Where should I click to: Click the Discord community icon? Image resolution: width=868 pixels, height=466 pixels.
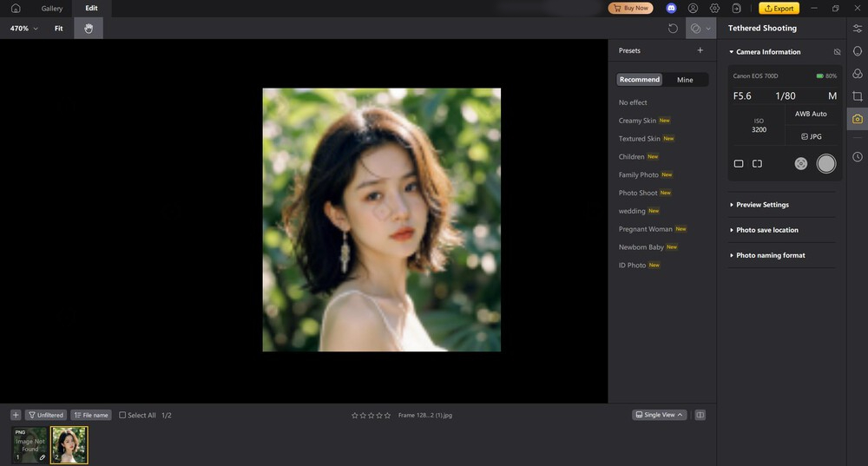coord(671,8)
